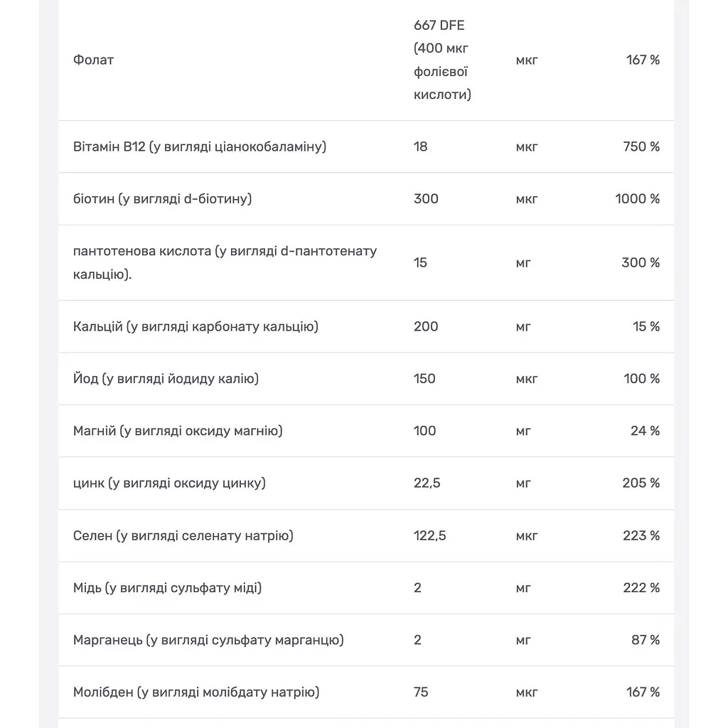This screenshot has height=728, width=728.
Task: Click the Селен row label
Action: [183, 535]
